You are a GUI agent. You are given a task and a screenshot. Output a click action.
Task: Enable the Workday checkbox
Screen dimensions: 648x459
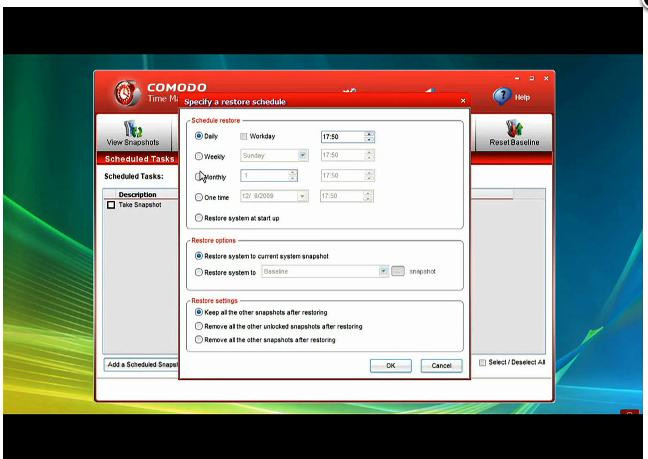pyautogui.click(x=244, y=136)
